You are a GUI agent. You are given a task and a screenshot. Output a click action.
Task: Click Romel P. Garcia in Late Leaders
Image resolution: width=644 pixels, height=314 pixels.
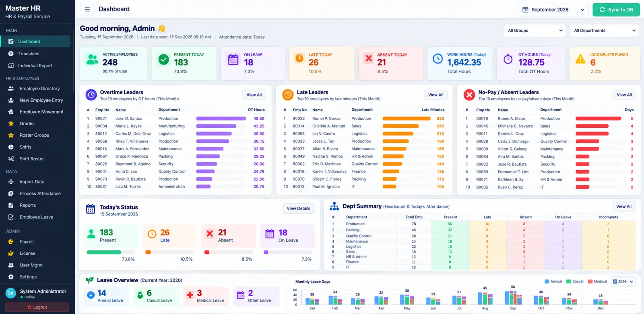326,119
